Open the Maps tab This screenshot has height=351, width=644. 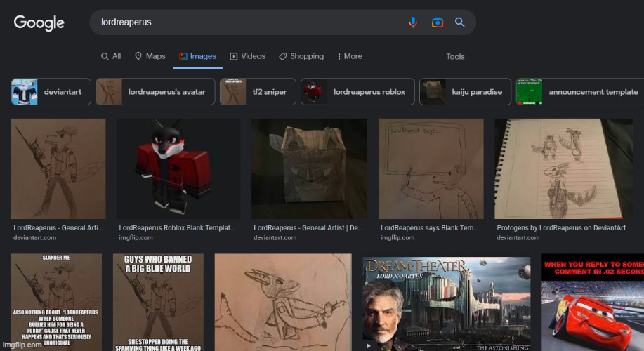tap(150, 56)
